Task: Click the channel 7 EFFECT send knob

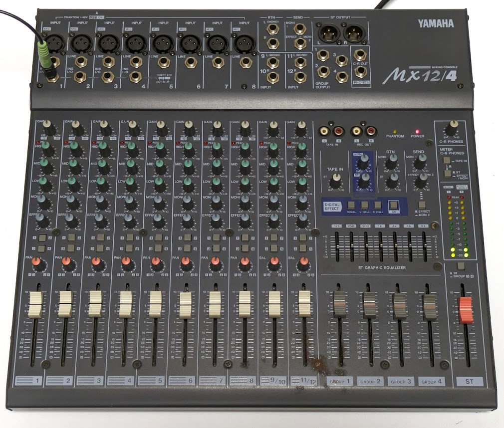Action: click(x=215, y=220)
